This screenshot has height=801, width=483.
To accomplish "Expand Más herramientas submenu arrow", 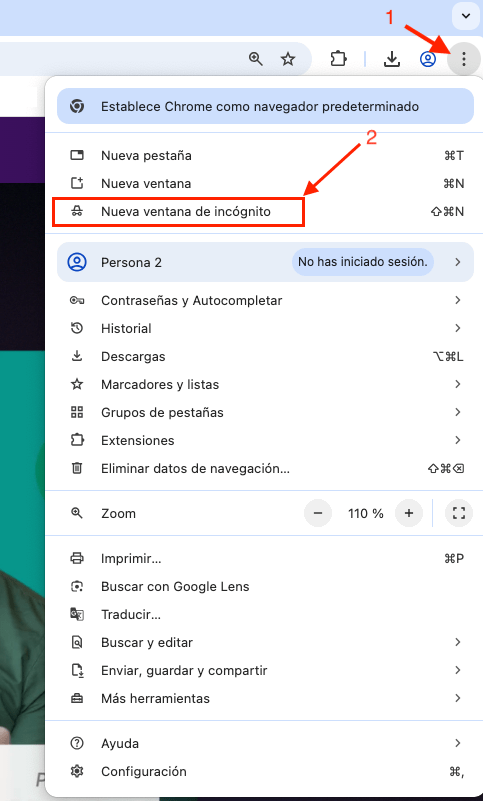I will click(x=457, y=698).
